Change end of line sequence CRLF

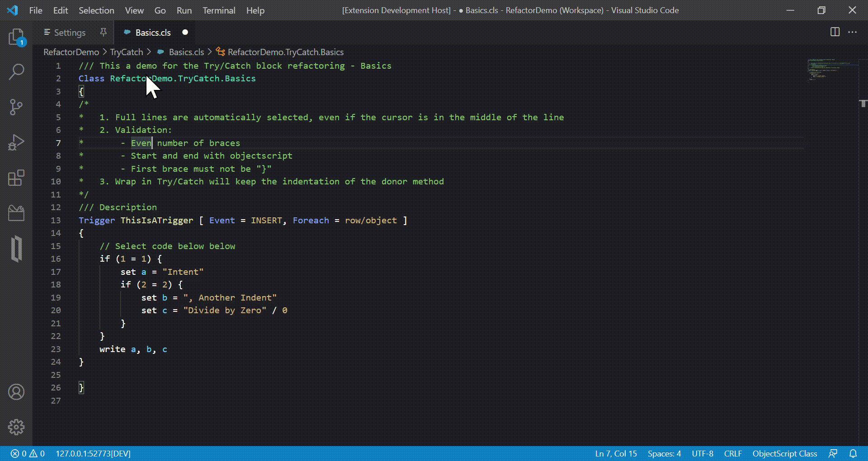[733, 453]
